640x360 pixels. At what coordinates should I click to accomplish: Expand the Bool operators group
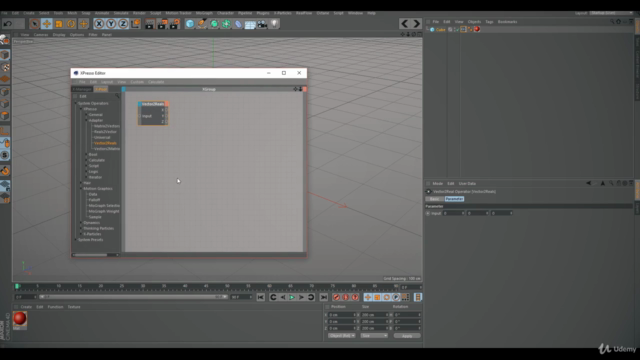pyautogui.click(x=86, y=155)
